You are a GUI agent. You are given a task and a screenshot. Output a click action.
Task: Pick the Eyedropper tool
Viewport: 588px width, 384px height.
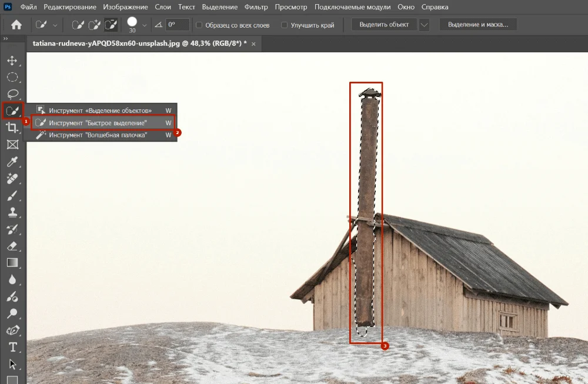(x=12, y=162)
